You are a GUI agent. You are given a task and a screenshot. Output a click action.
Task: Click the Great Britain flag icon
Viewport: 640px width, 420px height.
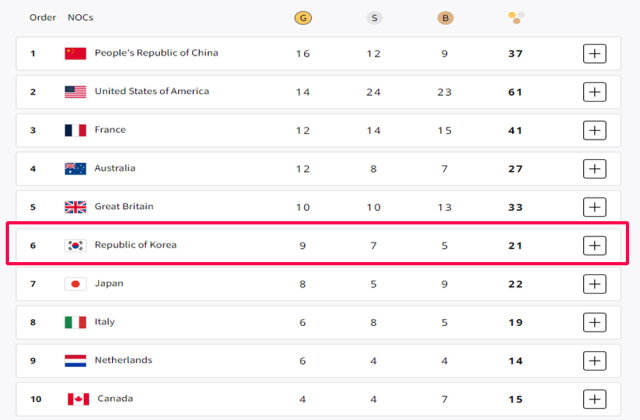(x=76, y=207)
